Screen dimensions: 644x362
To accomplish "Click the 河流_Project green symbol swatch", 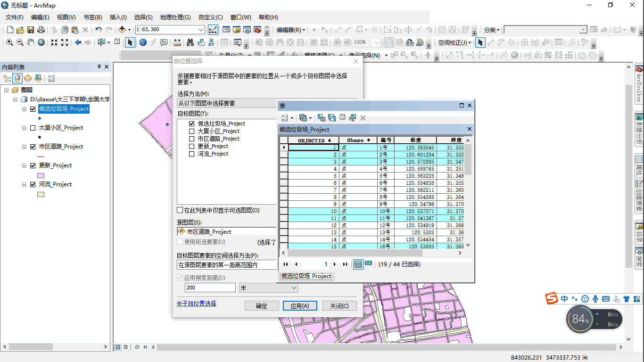I will (41, 194).
